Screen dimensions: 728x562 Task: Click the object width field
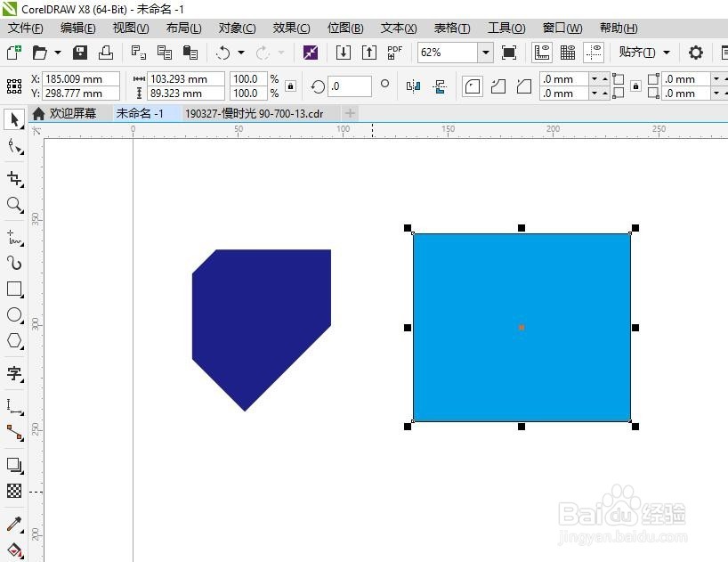[186, 79]
